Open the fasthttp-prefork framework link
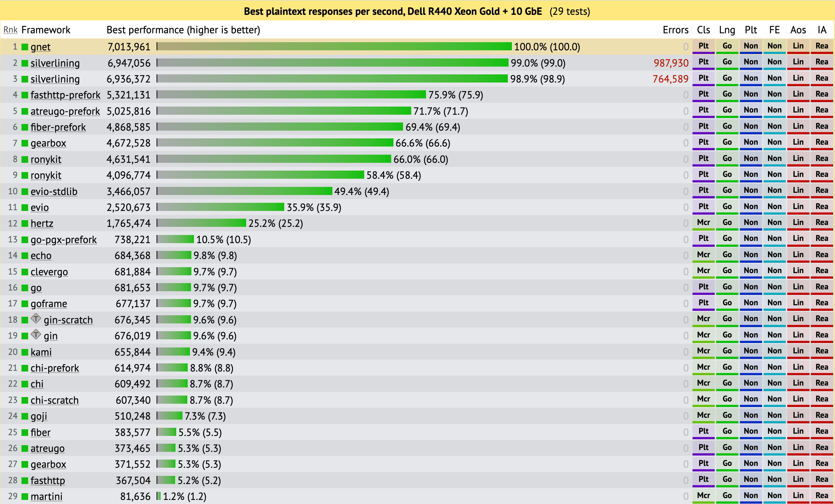 pyautogui.click(x=65, y=95)
